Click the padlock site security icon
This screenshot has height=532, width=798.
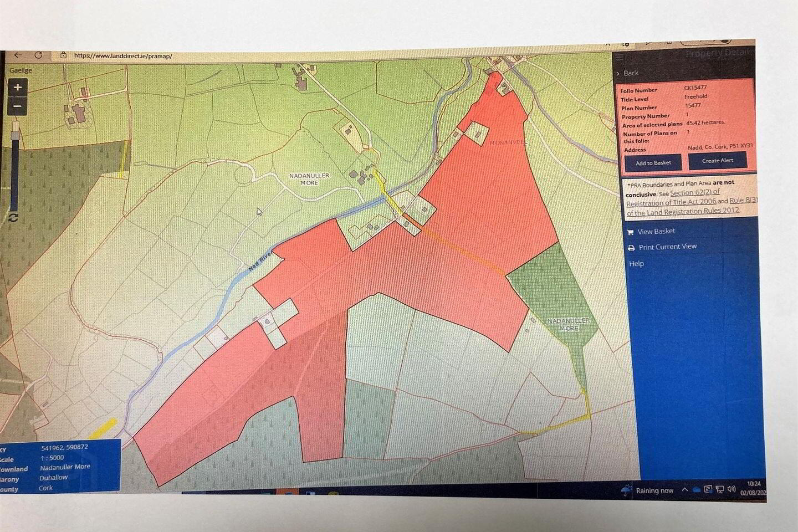click(63, 55)
